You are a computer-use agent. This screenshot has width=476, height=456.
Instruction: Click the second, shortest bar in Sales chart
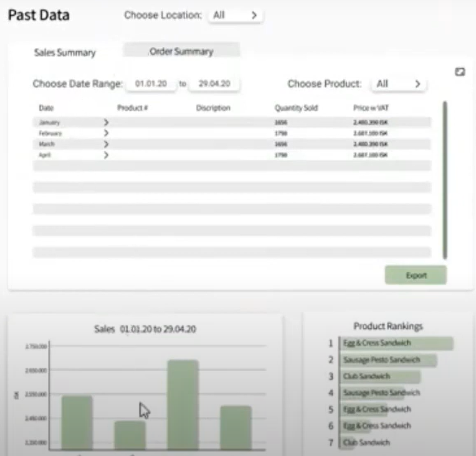click(130, 435)
